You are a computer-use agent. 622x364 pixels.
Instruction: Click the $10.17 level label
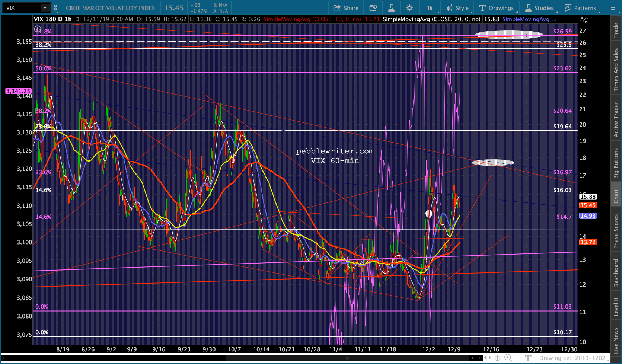[x=562, y=332]
